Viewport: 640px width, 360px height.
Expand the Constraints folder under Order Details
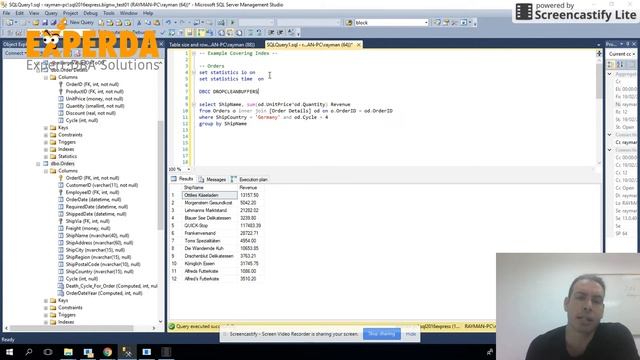tap(46, 135)
